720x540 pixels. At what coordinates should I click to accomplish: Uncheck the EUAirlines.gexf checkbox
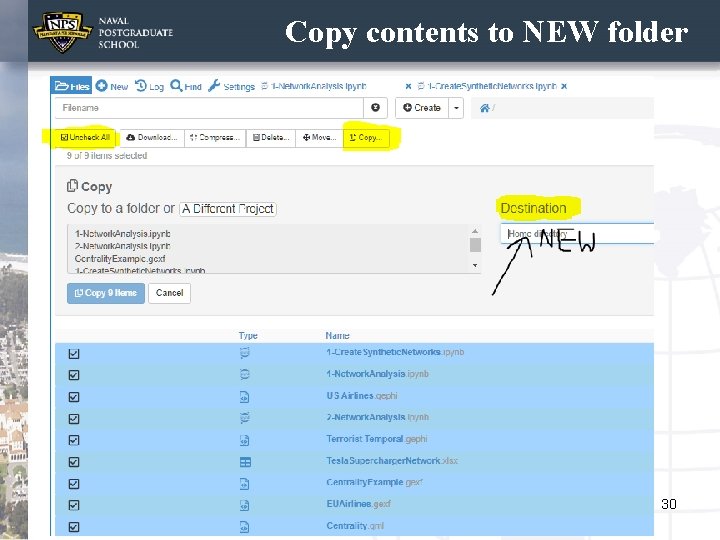click(x=74, y=505)
